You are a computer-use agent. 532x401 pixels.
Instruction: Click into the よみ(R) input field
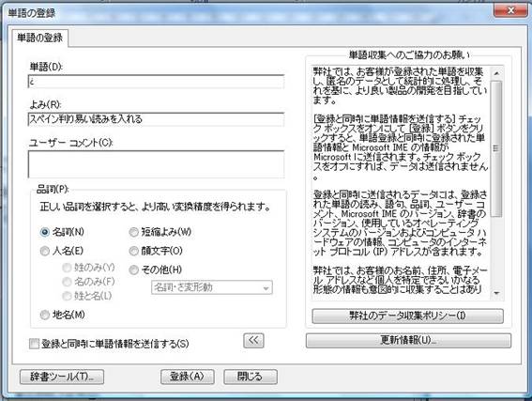click(156, 119)
